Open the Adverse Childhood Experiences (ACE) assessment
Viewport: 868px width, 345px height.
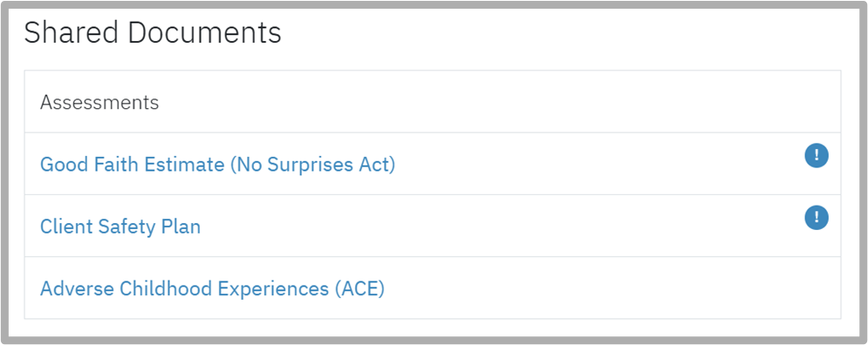(212, 288)
